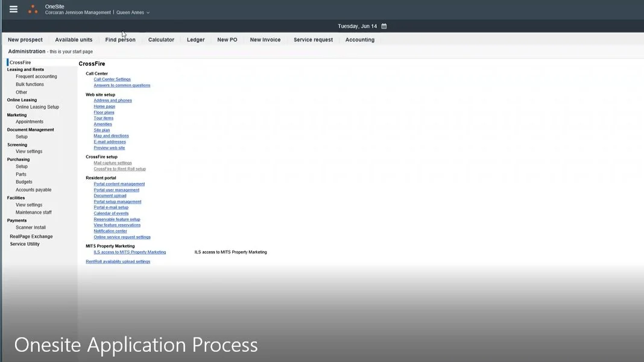Open Maintenance staff under Facilities
644x362 pixels.
tap(34, 213)
